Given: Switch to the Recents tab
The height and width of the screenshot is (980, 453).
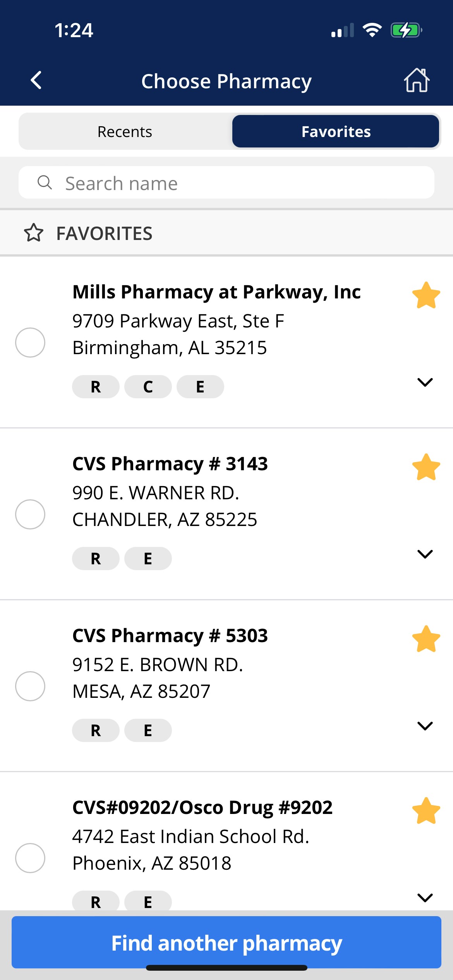Looking at the screenshot, I should click(125, 132).
